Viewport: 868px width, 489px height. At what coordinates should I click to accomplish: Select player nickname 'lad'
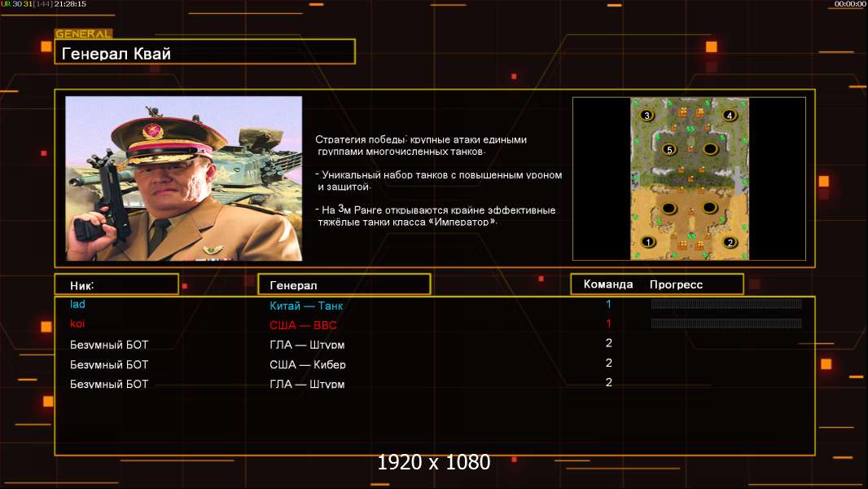(x=77, y=304)
